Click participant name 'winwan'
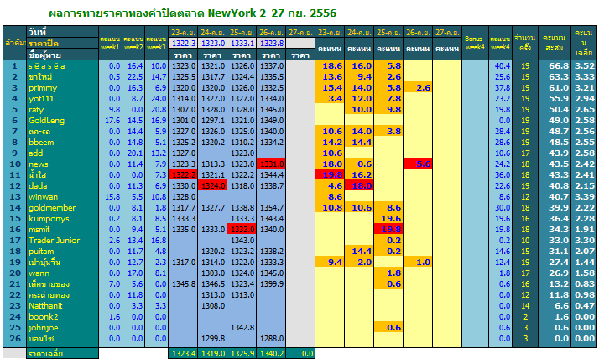Screen dimensions: 599x364 [43, 197]
